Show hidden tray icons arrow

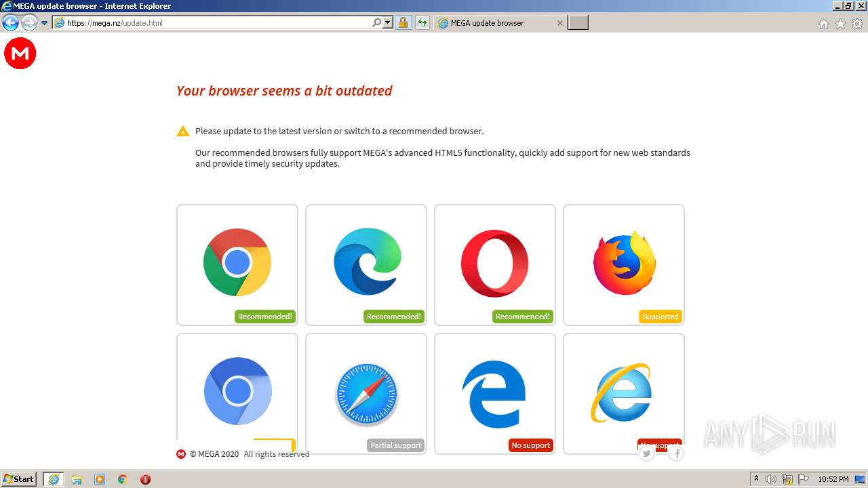[757, 479]
